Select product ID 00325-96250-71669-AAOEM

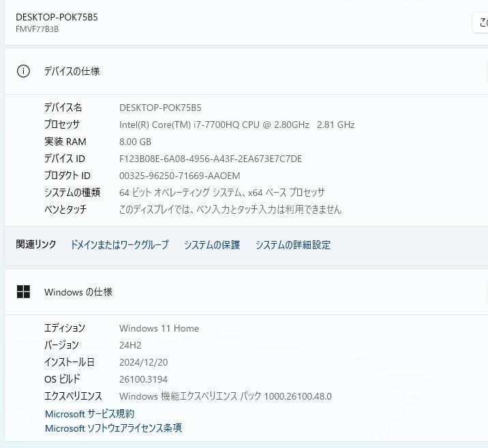pos(179,176)
